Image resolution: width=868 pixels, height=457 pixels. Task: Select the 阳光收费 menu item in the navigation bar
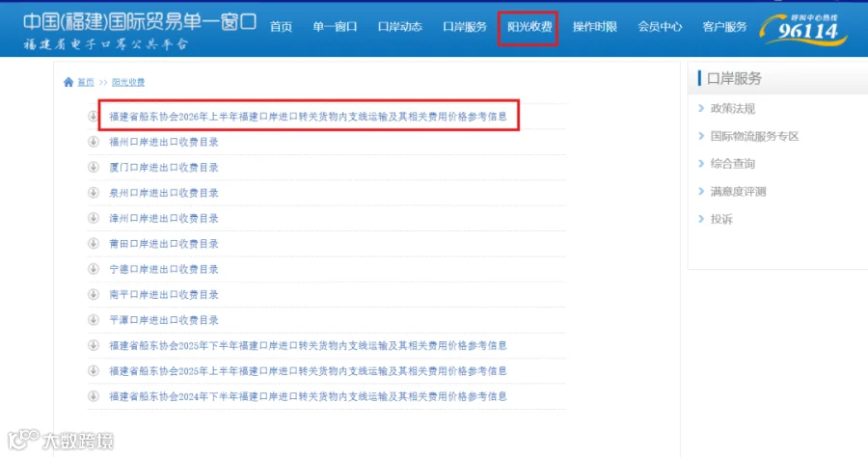tap(529, 27)
